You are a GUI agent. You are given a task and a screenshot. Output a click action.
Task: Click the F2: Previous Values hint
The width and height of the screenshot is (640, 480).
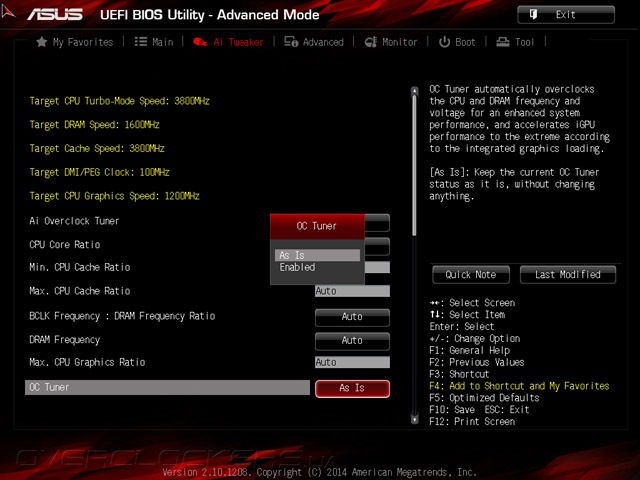[x=477, y=362]
